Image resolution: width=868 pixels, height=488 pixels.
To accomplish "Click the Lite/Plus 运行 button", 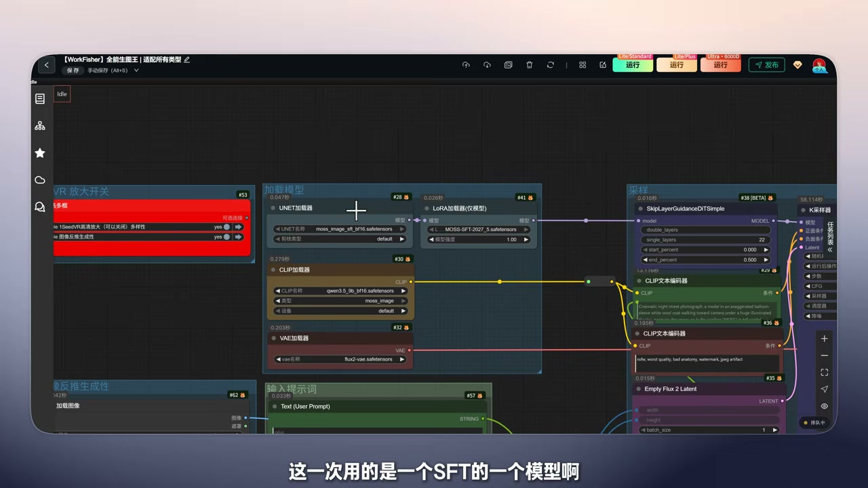I will [x=677, y=65].
